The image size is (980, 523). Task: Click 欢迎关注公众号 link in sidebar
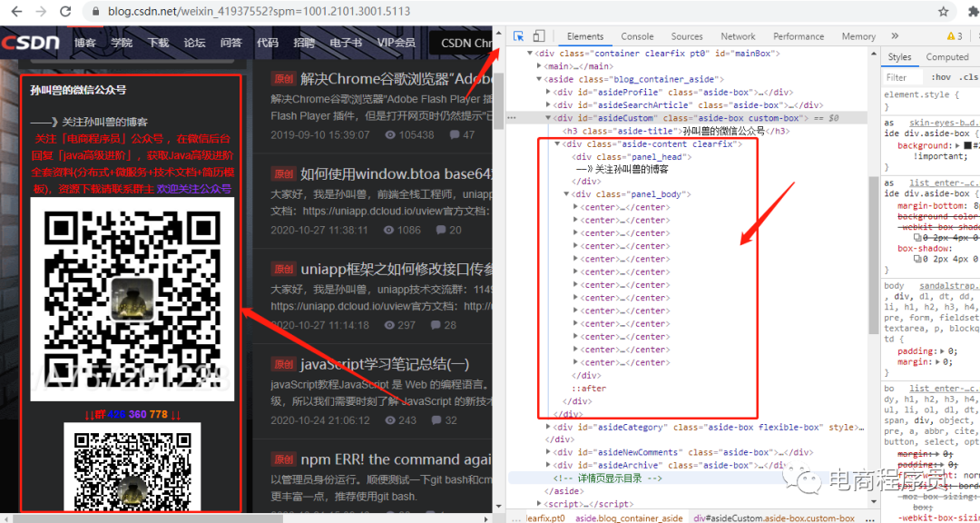coord(194,189)
